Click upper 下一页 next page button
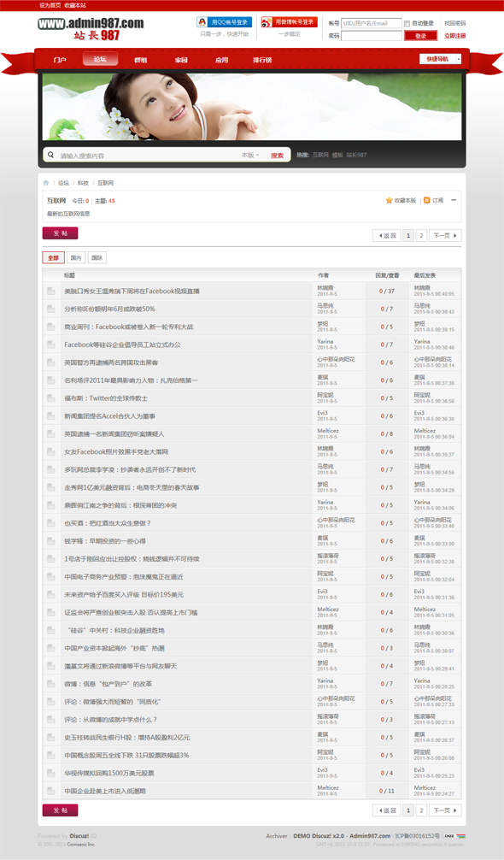Screen dimensions: 504x860 pos(445,235)
